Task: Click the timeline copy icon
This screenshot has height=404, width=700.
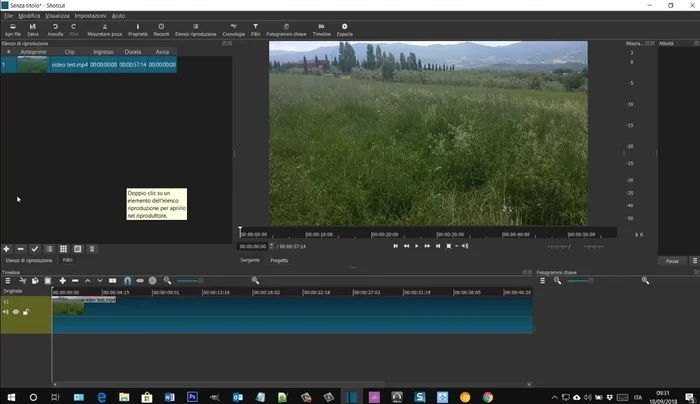Action: (x=35, y=280)
